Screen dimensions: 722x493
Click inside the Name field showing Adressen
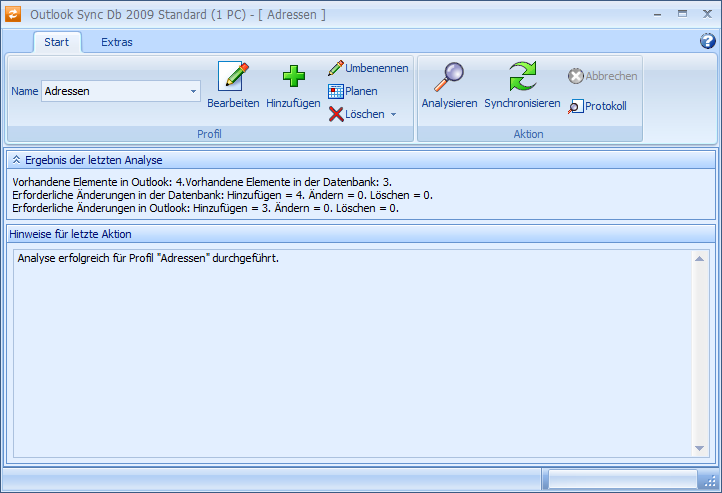[113, 91]
